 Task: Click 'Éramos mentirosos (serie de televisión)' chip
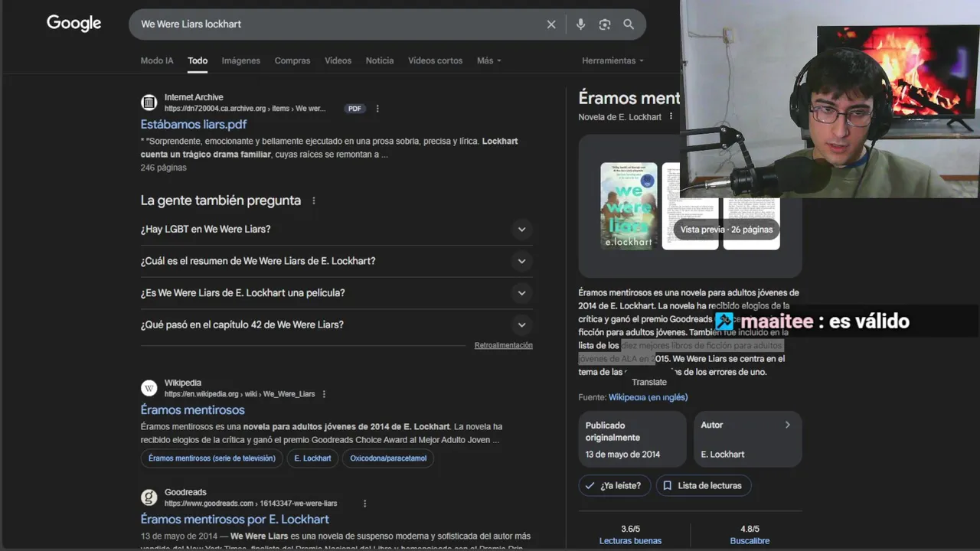click(212, 458)
